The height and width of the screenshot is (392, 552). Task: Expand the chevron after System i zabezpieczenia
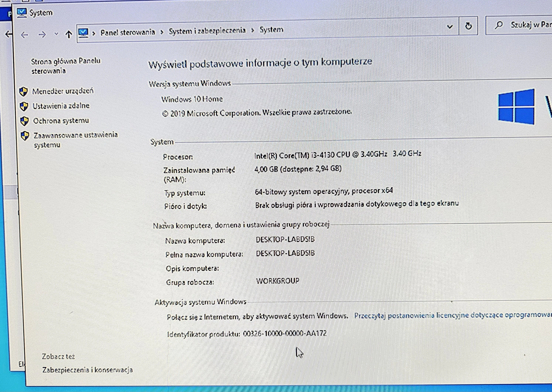click(x=253, y=30)
